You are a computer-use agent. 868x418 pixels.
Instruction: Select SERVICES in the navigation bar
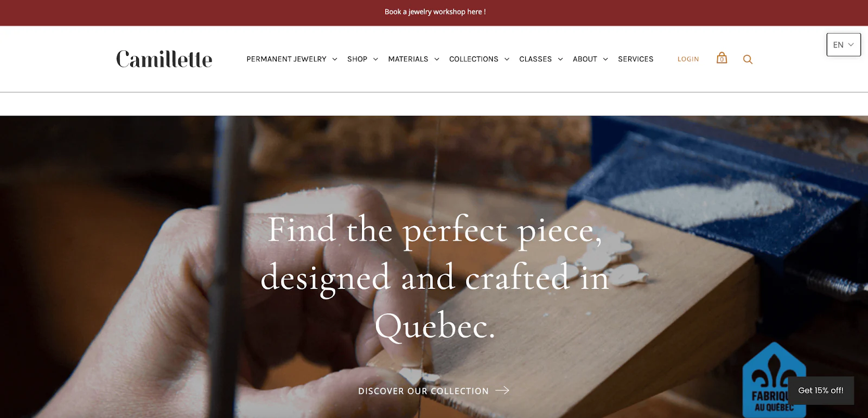coord(635,59)
